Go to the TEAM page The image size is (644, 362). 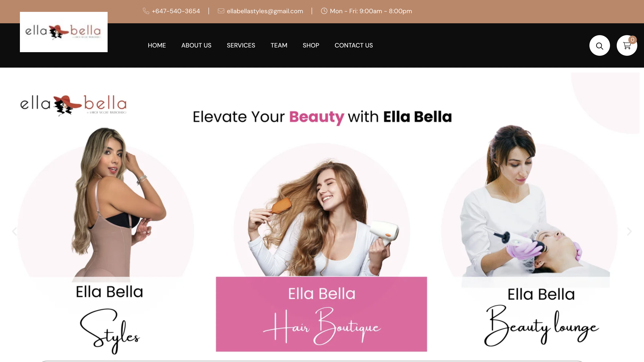pos(279,45)
